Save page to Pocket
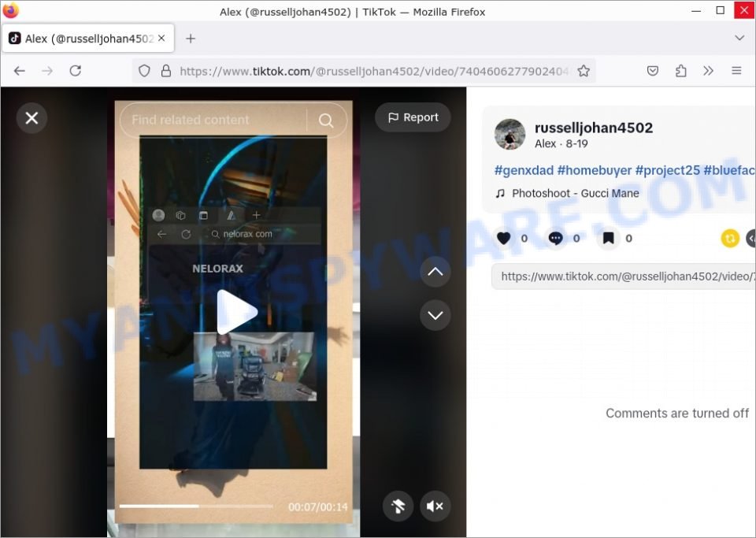756x538 pixels. pos(652,71)
